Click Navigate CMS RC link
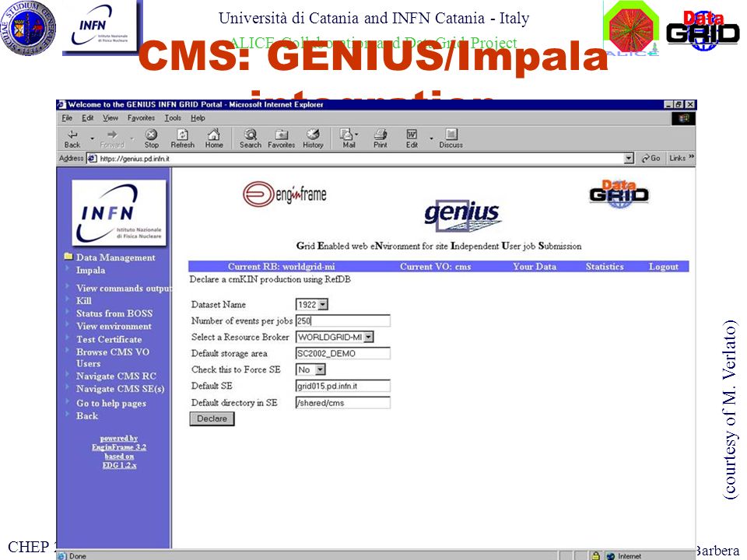This screenshot has height=560, width=747. pos(116,376)
